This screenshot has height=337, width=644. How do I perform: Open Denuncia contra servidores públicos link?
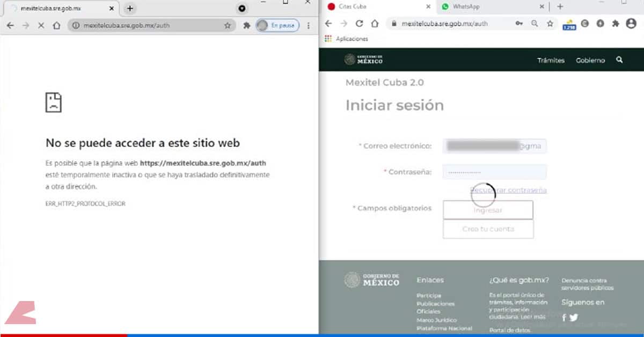pos(588,284)
